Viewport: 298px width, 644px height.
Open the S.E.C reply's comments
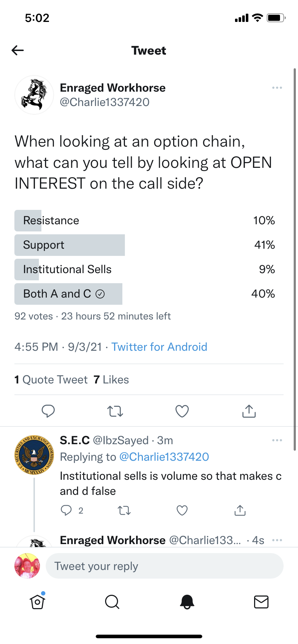tap(67, 510)
